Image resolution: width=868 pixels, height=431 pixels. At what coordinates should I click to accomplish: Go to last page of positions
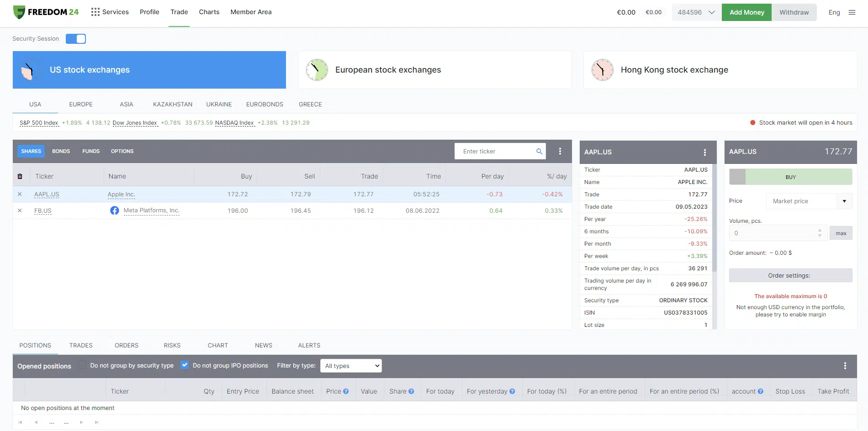click(96, 422)
